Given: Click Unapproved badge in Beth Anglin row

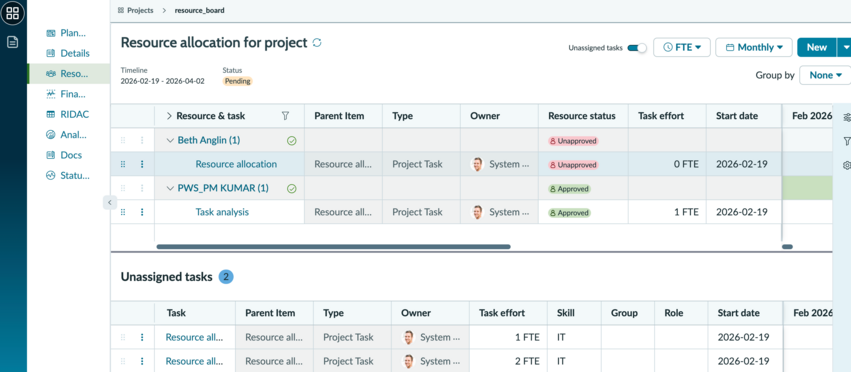Looking at the screenshot, I should click(573, 141).
